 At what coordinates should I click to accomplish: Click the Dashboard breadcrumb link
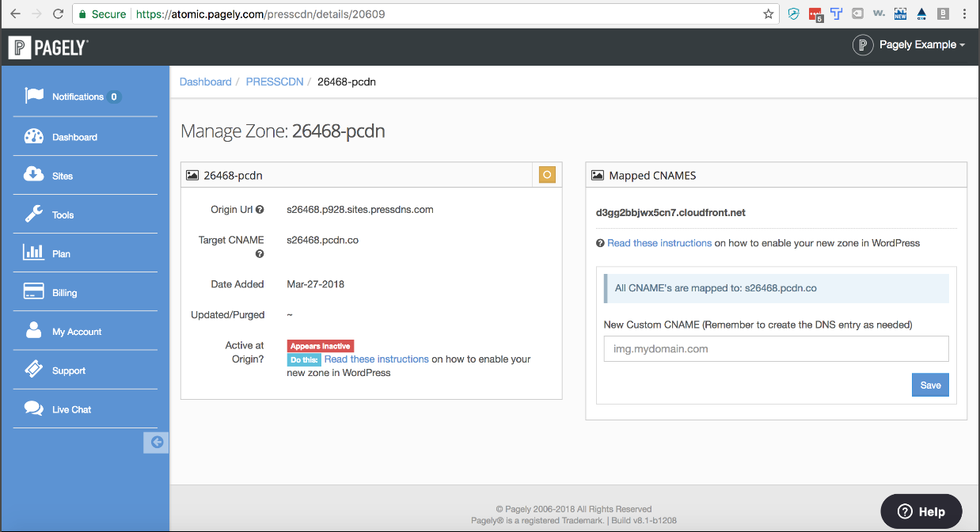[x=205, y=82]
